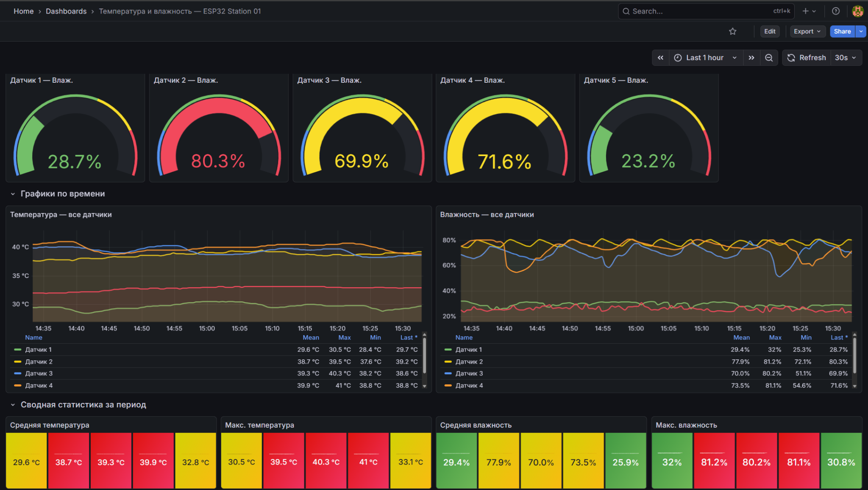Click the zoom out time range icon

point(769,58)
